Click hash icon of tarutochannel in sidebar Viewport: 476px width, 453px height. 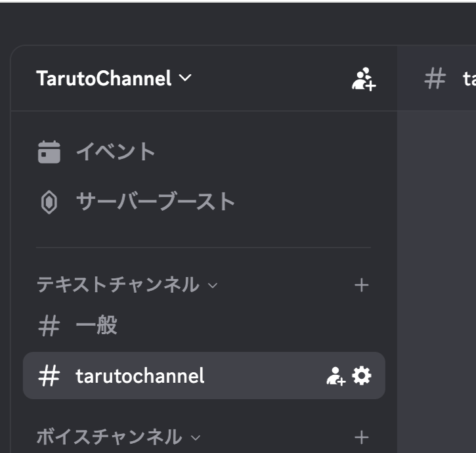pos(49,376)
